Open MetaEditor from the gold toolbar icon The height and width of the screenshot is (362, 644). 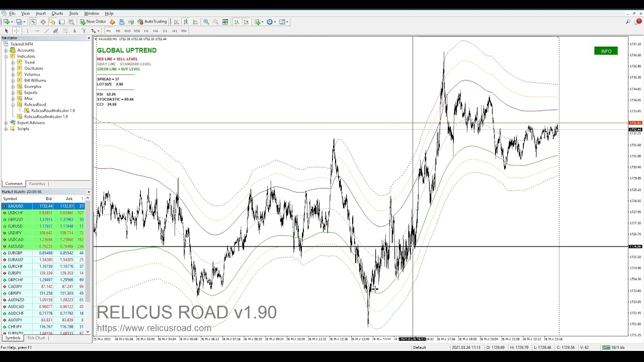(112, 22)
